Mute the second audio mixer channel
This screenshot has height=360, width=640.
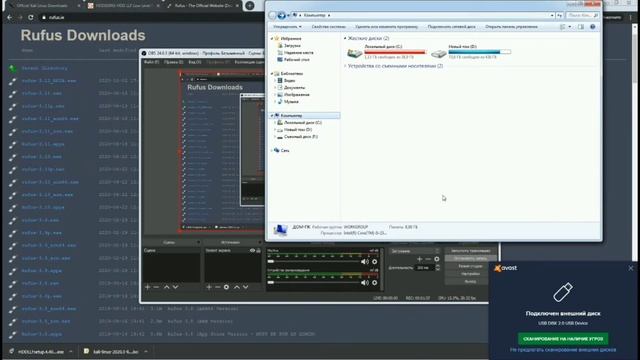[364, 282]
